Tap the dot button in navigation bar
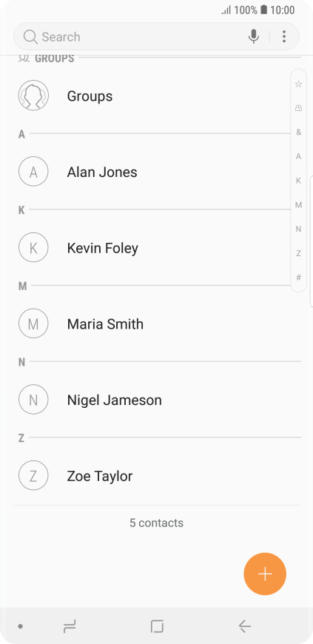 tap(20, 626)
